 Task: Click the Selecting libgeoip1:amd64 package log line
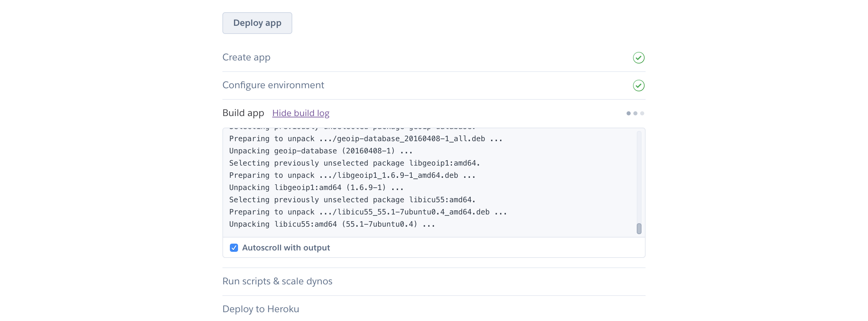point(354,163)
